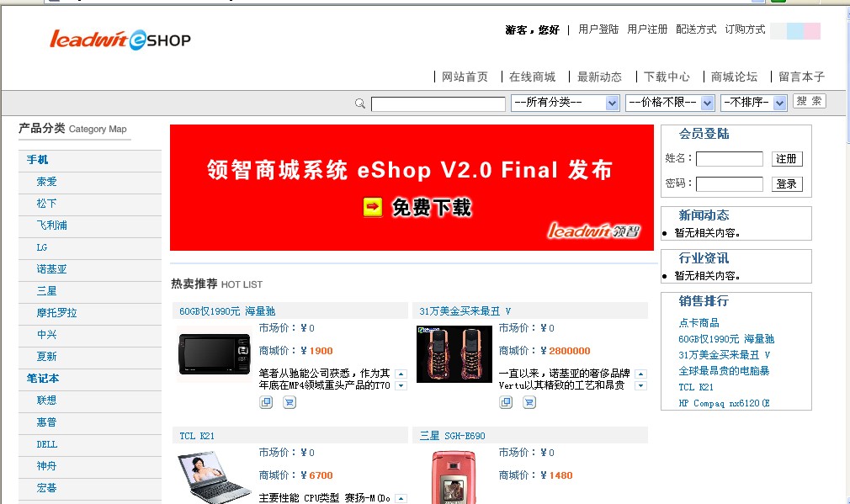
Task: Click the magnifier icon beside search box
Action: (x=360, y=103)
